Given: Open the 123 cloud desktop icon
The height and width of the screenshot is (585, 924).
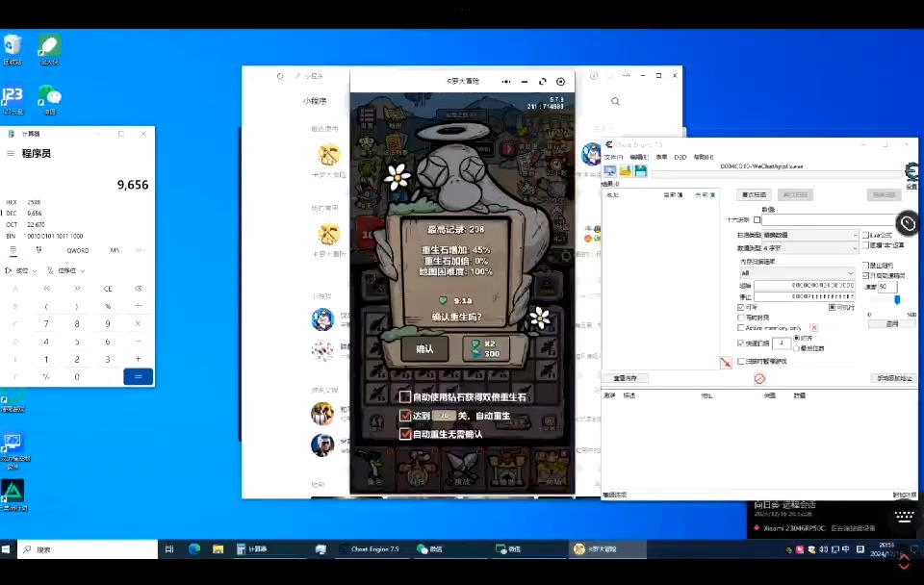Looking at the screenshot, I should pyautogui.click(x=13, y=99).
